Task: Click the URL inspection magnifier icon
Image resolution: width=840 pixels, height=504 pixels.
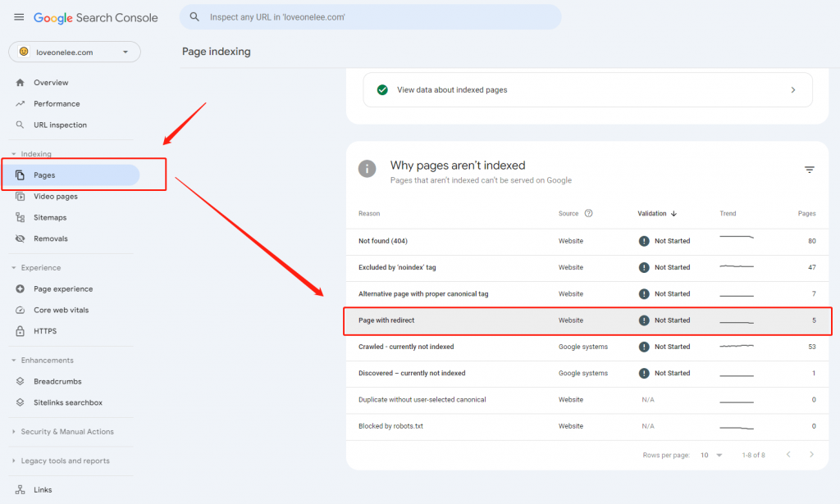Action: pos(20,125)
